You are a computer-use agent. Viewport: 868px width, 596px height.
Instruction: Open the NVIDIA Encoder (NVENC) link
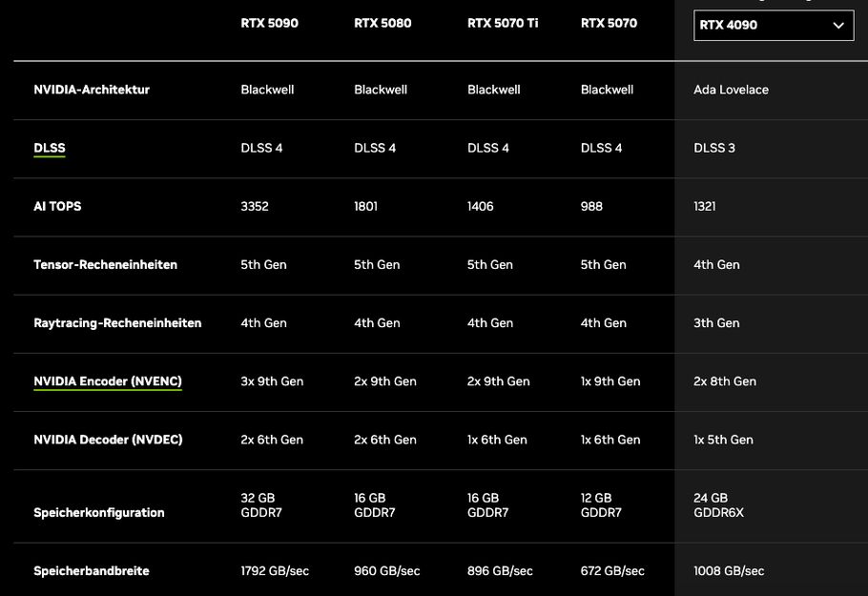108,381
